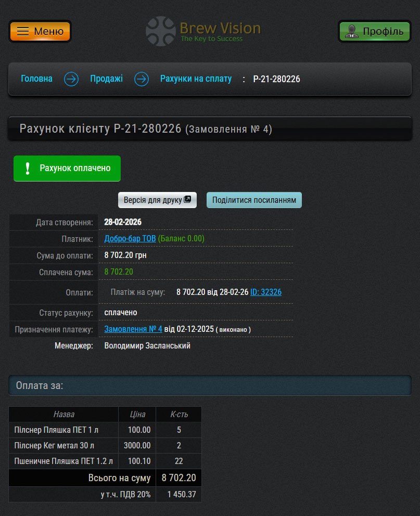This screenshot has width=420, height=516.
Task: Click the user avatar icon in Профіль
Action: (x=352, y=31)
